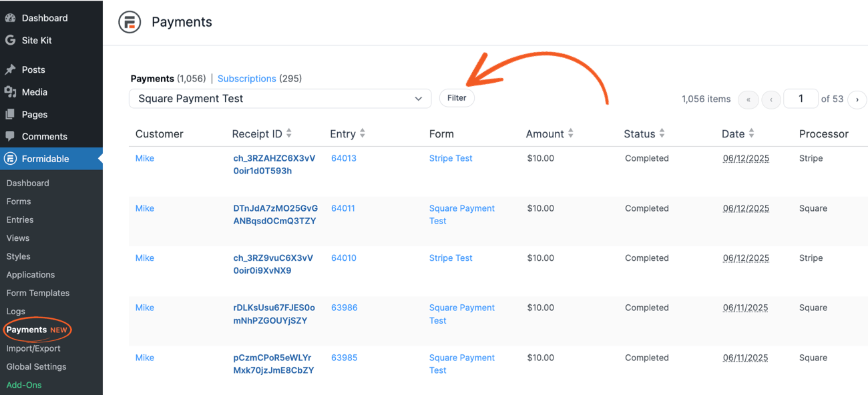Open customer Mike for entry 64013

145,159
